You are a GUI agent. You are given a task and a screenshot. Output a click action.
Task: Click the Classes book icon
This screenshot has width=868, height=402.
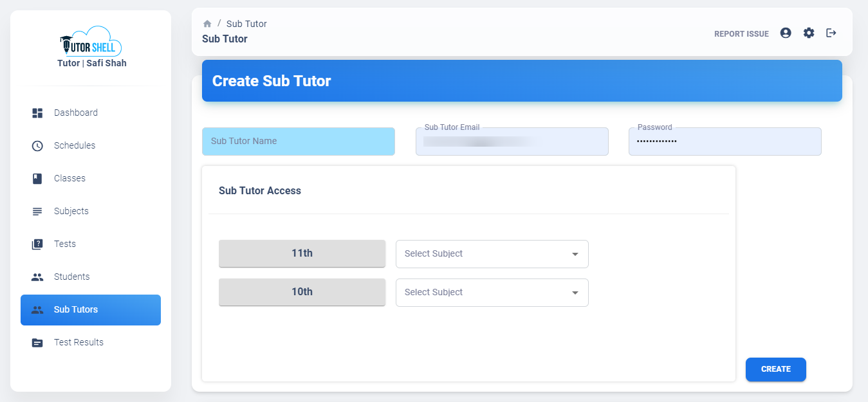(x=37, y=178)
